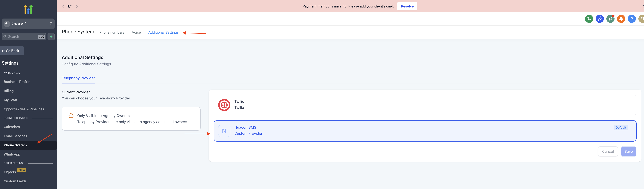Switch to the Phone numbers tab

(111, 32)
